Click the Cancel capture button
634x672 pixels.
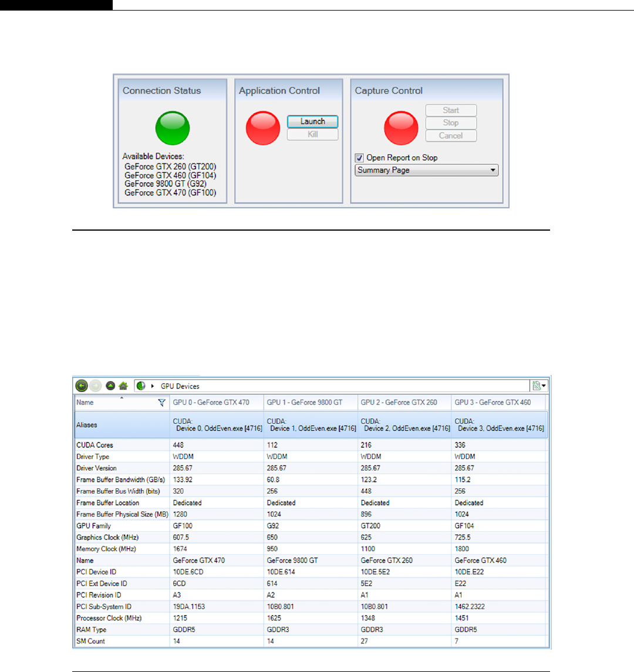tap(451, 136)
